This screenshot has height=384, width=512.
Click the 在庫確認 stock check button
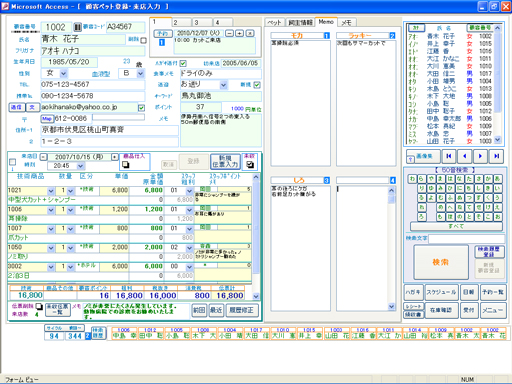tap(441, 310)
